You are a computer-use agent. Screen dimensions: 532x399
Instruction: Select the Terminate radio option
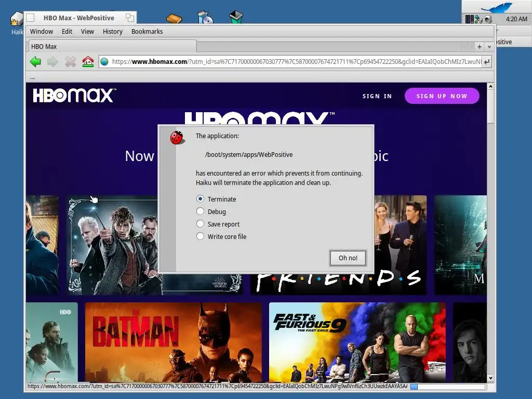click(216, 199)
